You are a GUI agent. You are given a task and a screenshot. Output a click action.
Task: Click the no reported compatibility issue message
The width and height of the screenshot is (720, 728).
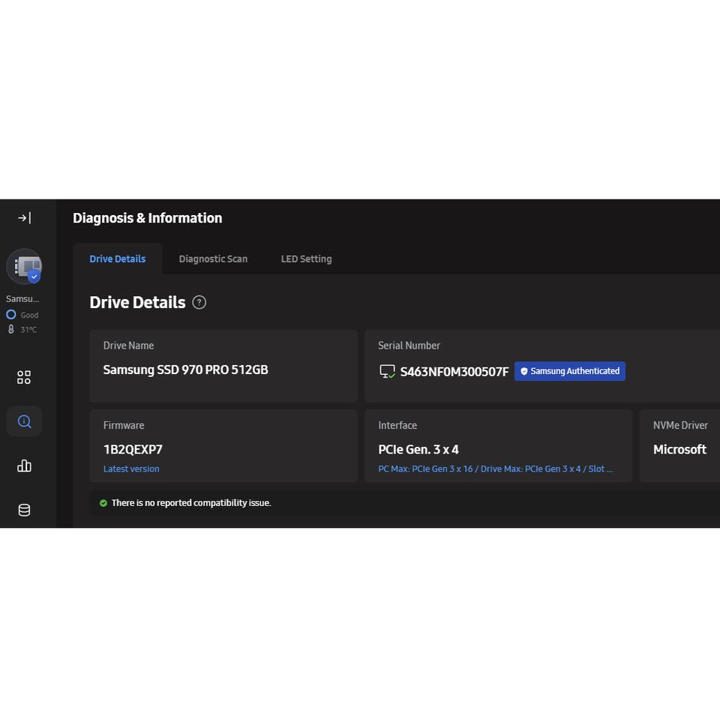pyautogui.click(x=191, y=503)
